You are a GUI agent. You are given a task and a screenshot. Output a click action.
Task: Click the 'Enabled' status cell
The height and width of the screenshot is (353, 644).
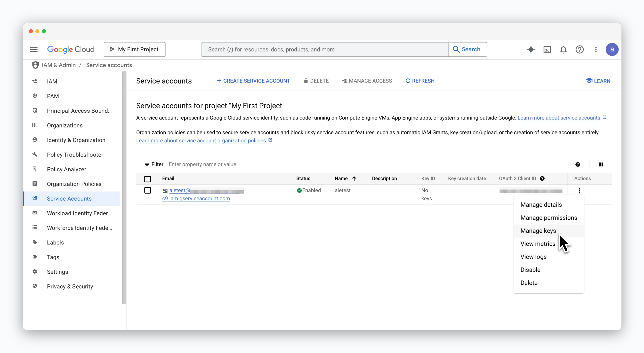[309, 190]
